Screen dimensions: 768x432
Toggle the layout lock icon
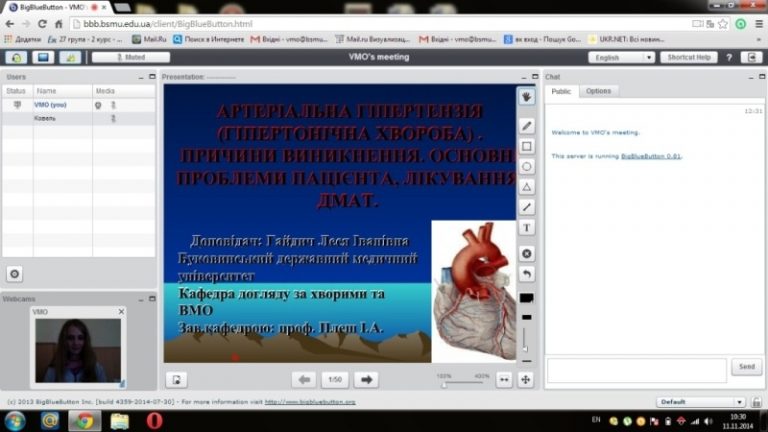[x=756, y=402]
